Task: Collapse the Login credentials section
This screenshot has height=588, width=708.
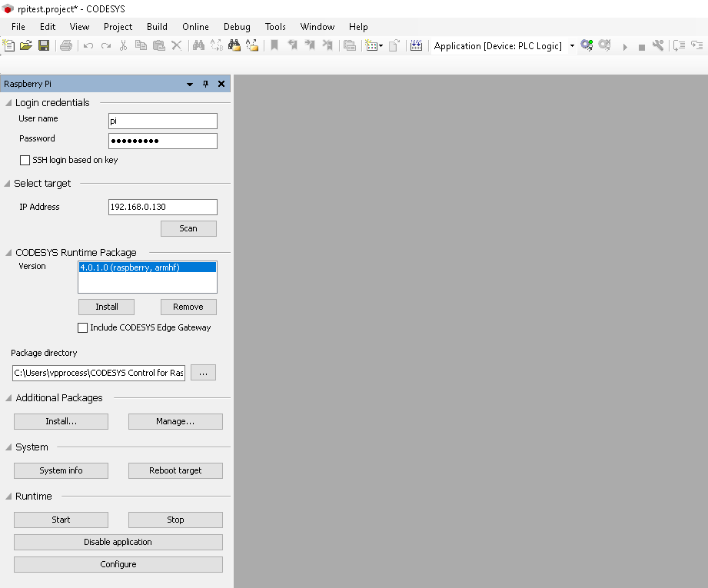Action: pyautogui.click(x=8, y=103)
